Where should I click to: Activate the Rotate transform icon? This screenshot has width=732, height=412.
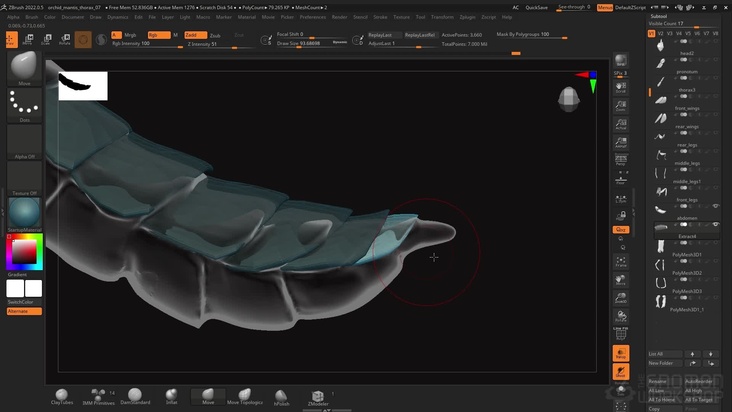(x=65, y=40)
